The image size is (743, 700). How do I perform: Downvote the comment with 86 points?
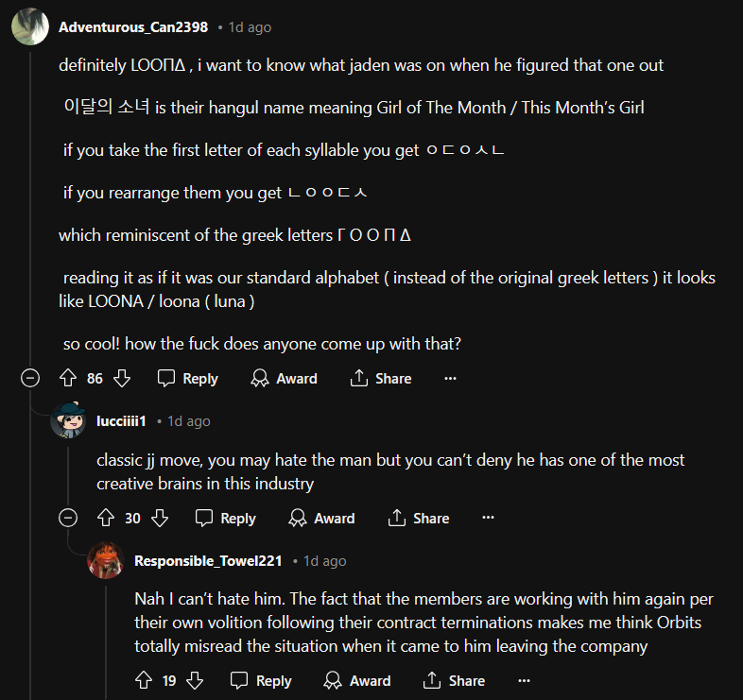(122, 379)
